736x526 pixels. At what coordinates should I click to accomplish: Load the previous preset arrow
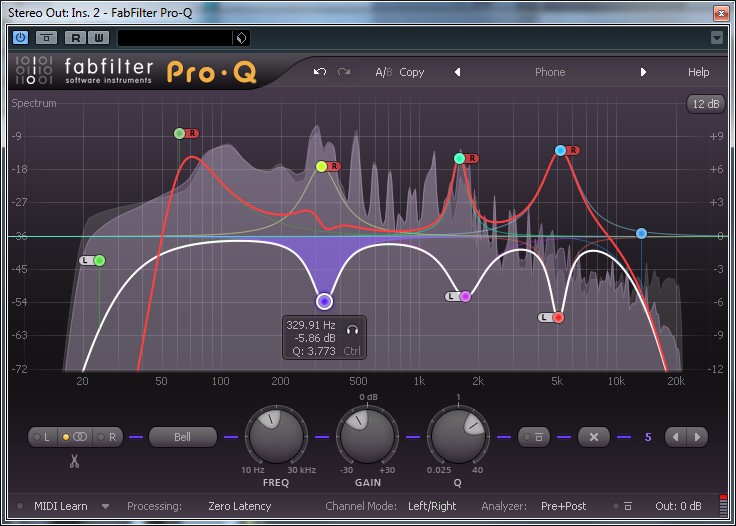click(457, 72)
